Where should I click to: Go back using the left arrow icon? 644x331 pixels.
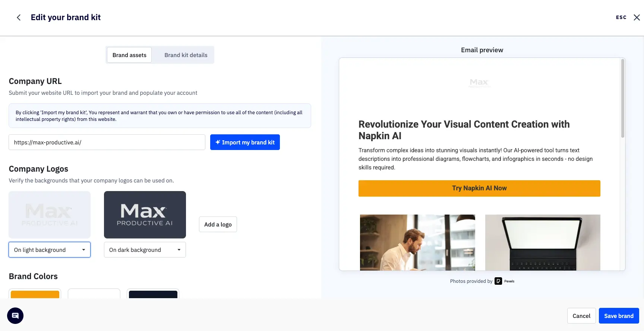(x=19, y=18)
